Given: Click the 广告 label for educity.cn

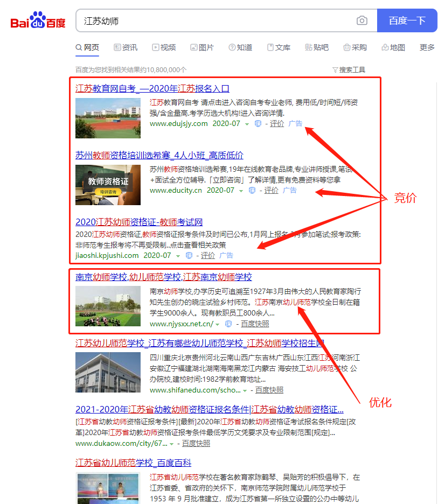Looking at the screenshot, I should 289,190.
